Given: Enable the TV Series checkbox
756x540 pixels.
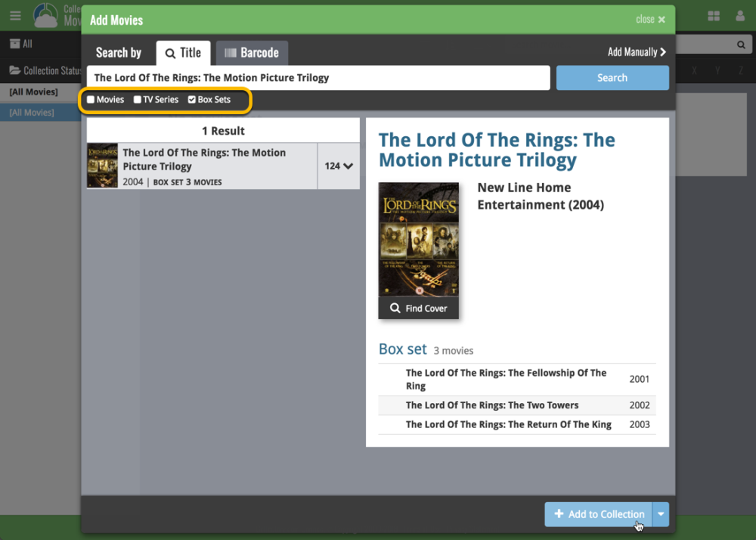Looking at the screenshot, I should point(138,100).
